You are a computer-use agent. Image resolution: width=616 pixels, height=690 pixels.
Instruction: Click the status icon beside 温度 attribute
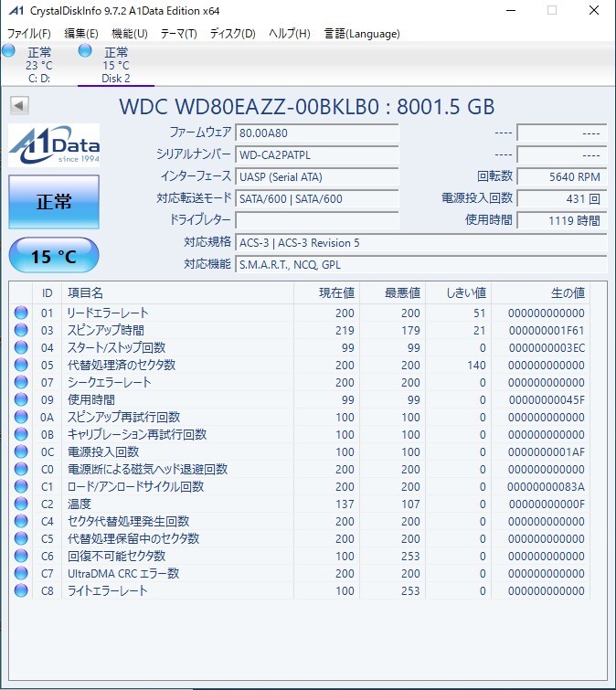pos(21,504)
